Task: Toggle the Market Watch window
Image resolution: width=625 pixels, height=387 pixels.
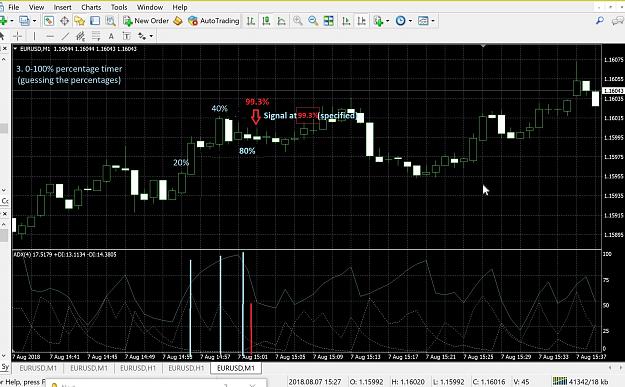Action: click(x=49, y=21)
